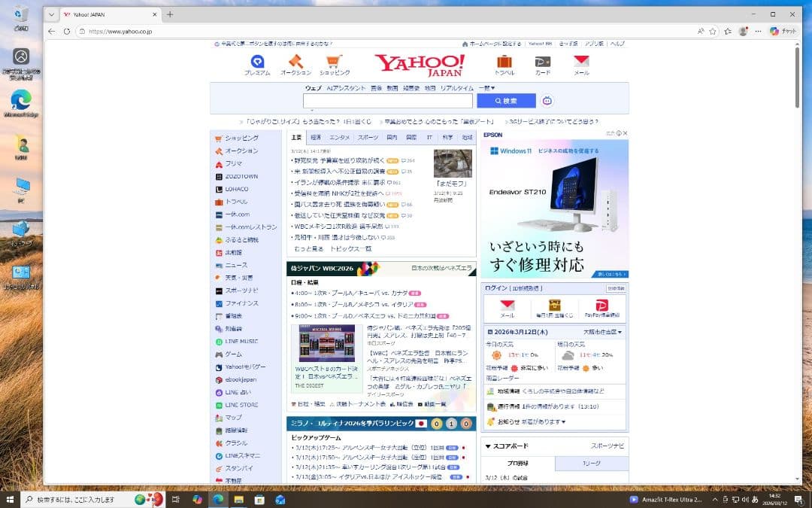Click the 検索 search button
This screenshot has height=508, width=812.
[505, 100]
